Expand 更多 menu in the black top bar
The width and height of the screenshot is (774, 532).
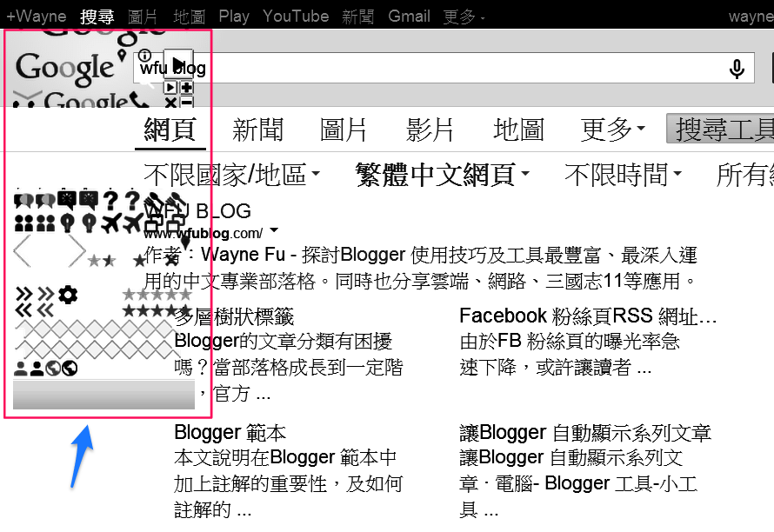[464, 17]
